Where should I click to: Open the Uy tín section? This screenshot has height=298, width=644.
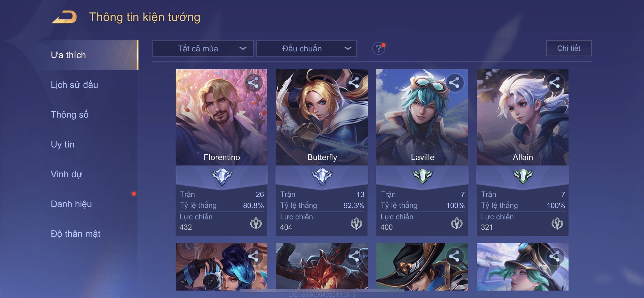pos(63,144)
